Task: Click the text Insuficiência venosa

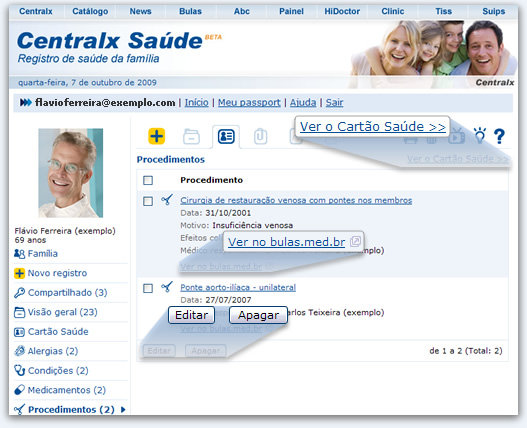Action: [x=252, y=225]
